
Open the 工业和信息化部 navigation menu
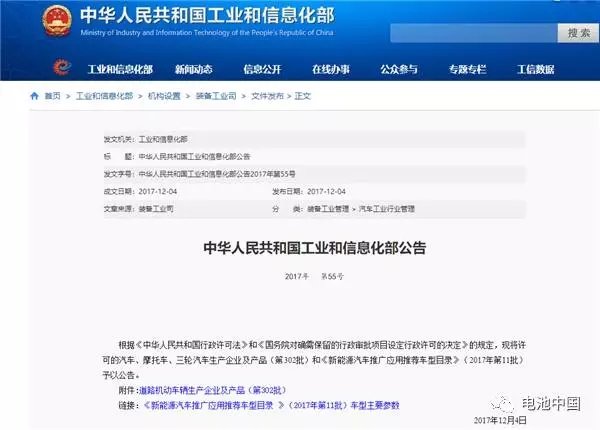pyautogui.click(x=120, y=69)
